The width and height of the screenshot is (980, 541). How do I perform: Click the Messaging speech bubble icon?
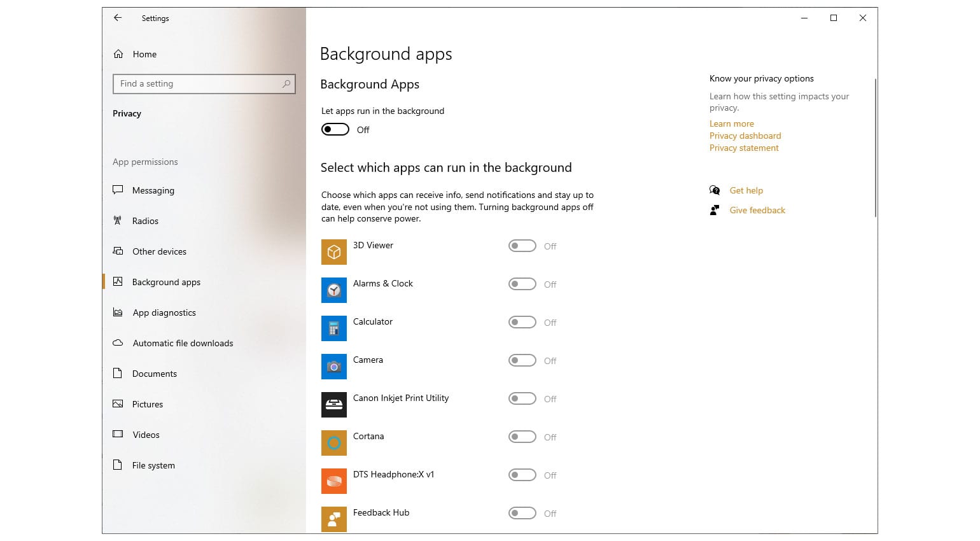[118, 190]
